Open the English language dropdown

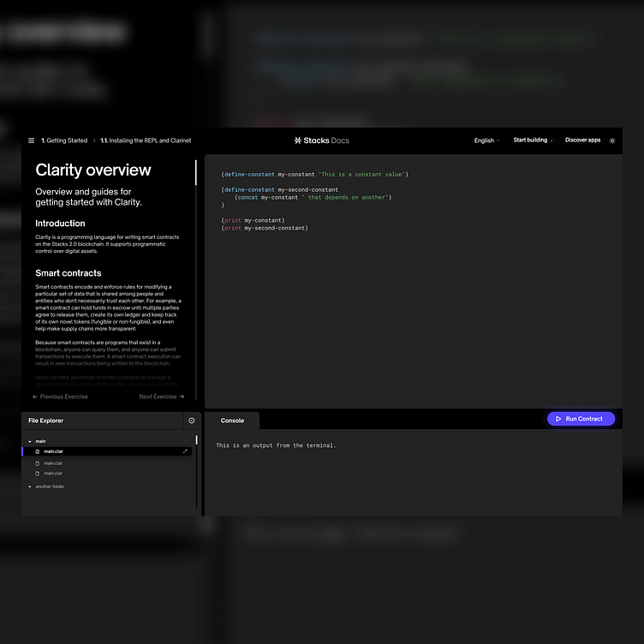pyautogui.click(x=486, y=140)
